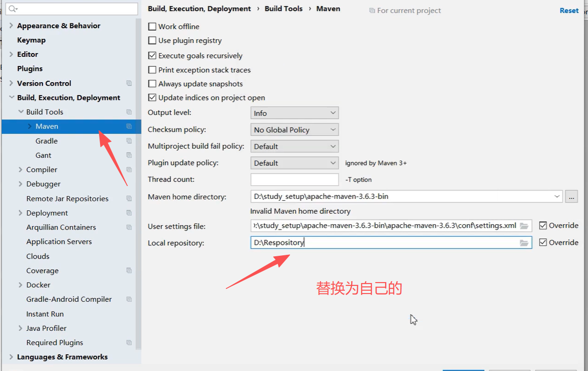Screen dimensions: 588x371
Task: Open the Output level dropdown
Action: pos(295,113)
